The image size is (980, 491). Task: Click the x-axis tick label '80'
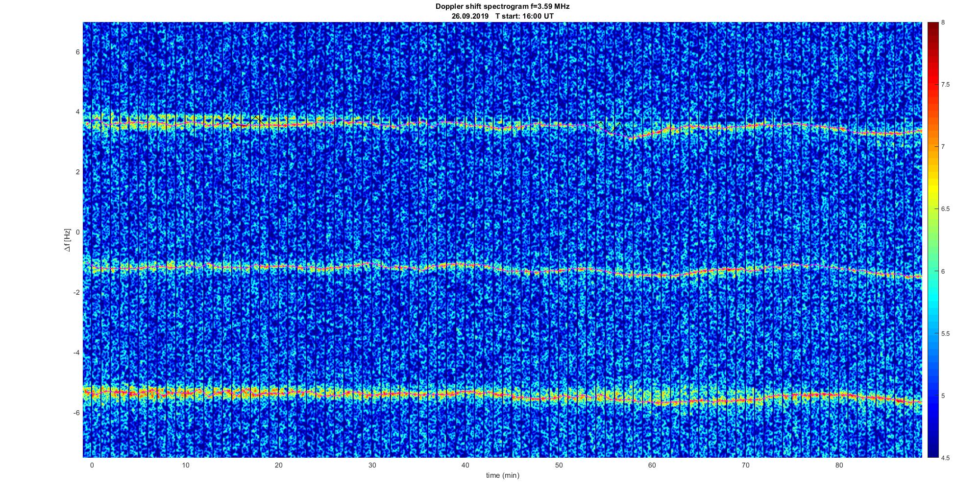(x=839, y=465)
